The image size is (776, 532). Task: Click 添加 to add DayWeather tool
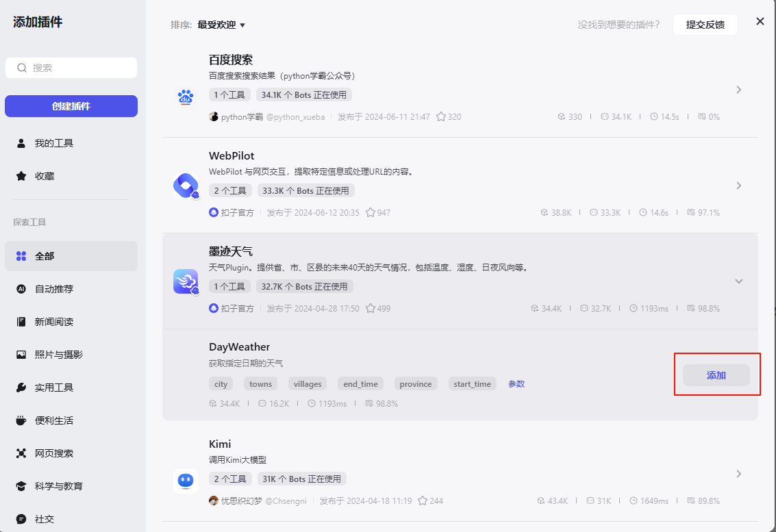pos(717,375)
